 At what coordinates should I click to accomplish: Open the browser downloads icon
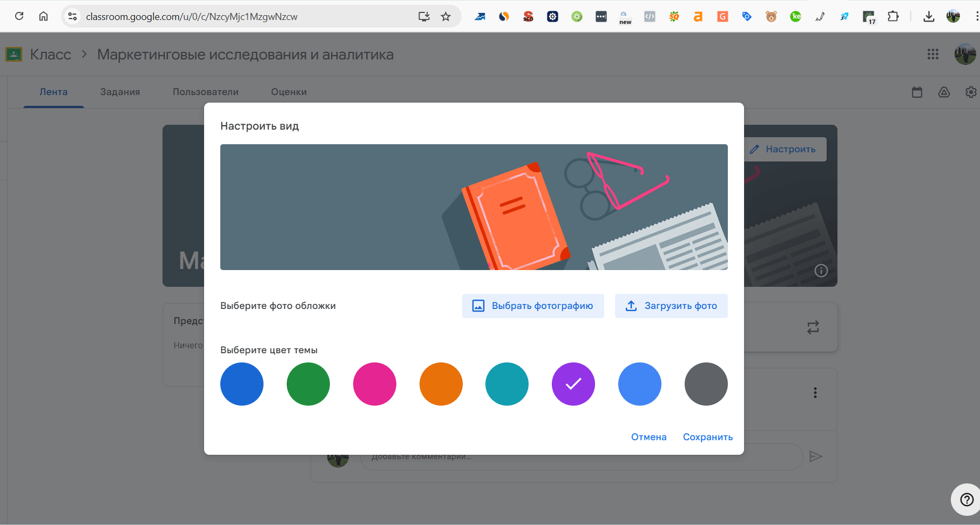(x=928, y=17)
